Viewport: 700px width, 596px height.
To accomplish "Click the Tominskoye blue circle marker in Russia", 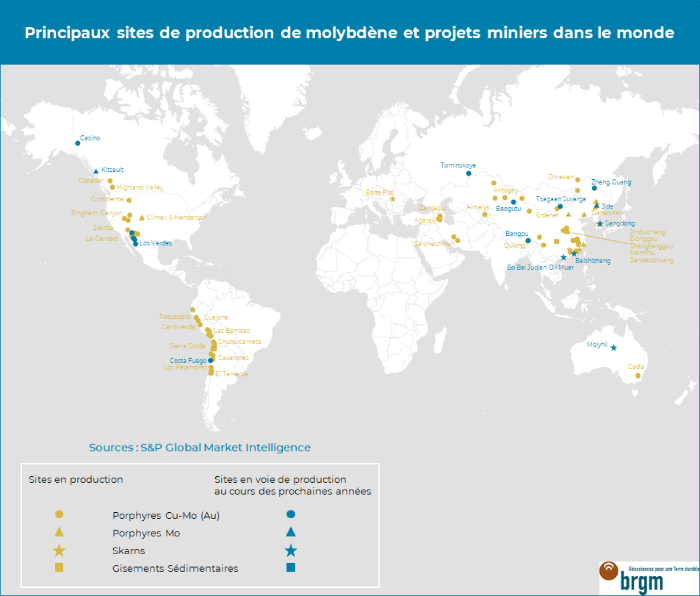I will tap(469, 173).
